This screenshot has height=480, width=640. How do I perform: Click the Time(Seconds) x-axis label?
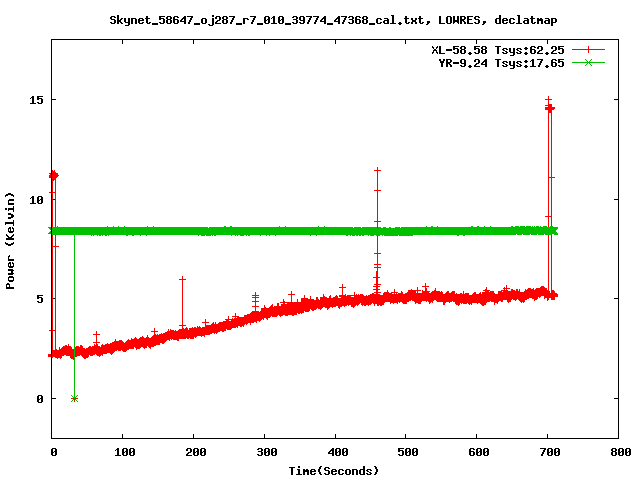(x=334, y=470)
